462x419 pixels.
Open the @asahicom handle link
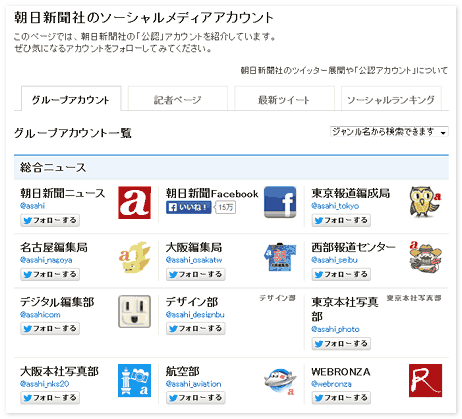[x=40, y=314]
